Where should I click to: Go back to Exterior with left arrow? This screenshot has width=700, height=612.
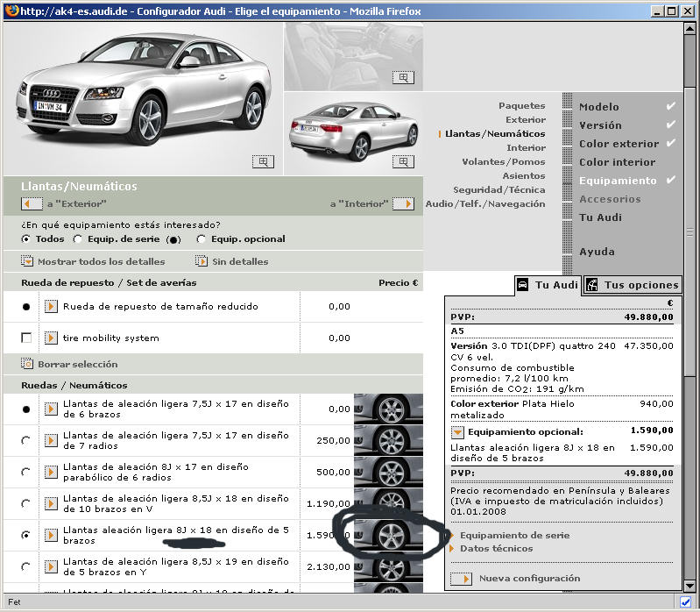coord(32,203)
